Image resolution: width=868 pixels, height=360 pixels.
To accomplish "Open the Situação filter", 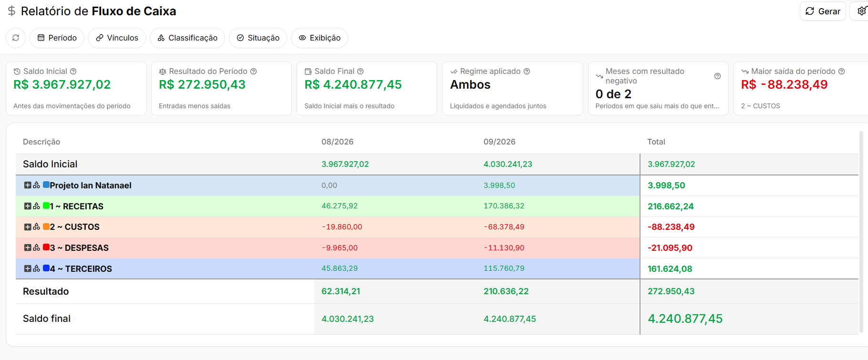I will [x=258, y=38].
